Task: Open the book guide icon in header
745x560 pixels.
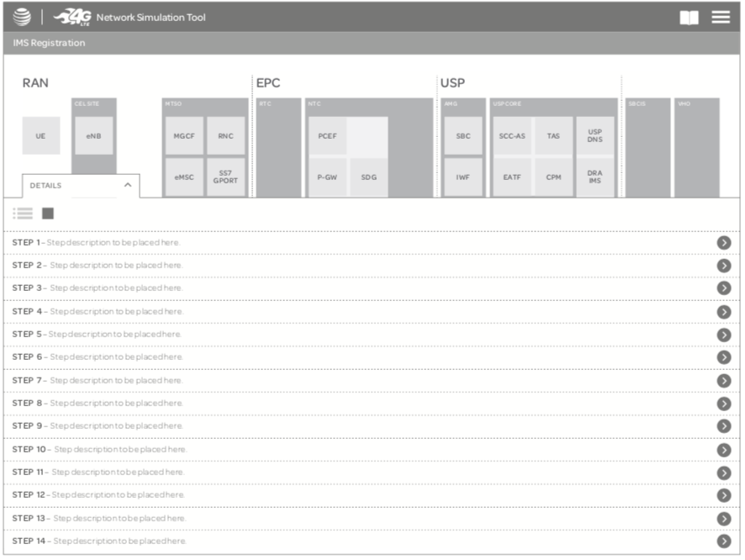Action: [689, 18]
